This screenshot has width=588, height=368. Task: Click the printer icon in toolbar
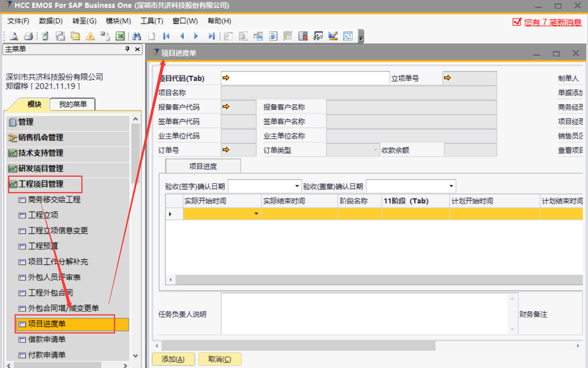click(28, 36)
